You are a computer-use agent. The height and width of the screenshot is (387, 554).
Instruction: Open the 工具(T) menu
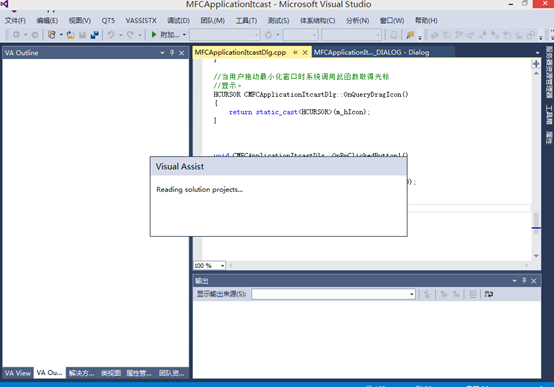[246, 20]
